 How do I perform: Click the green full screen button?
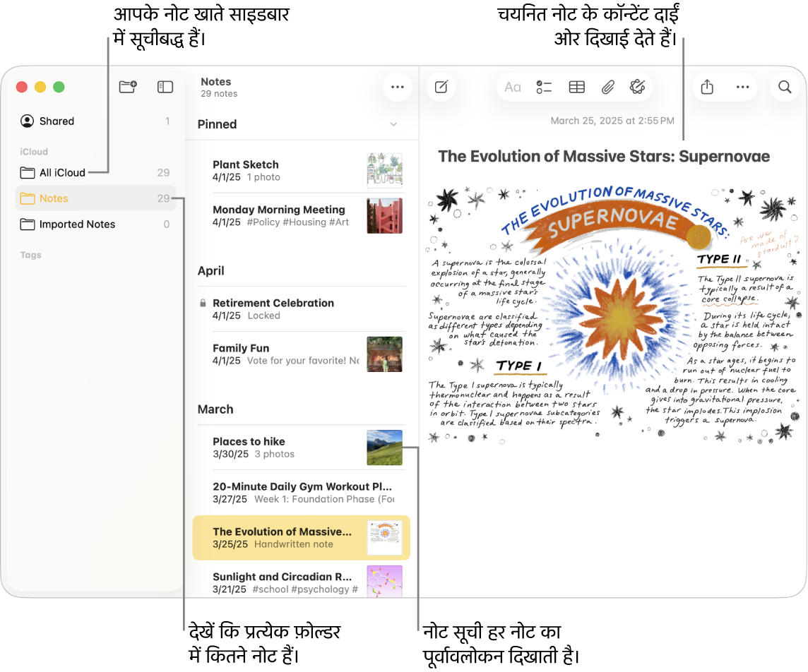(x=59, y=87)
